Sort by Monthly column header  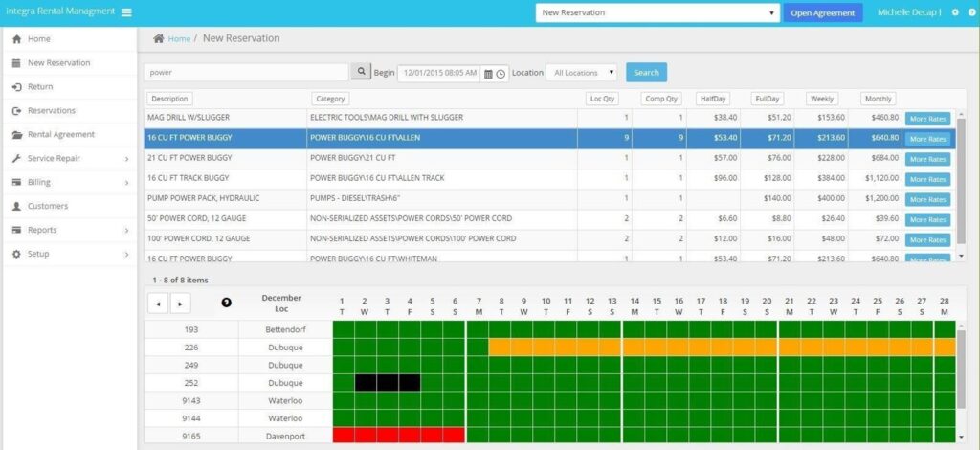(879, 99)
